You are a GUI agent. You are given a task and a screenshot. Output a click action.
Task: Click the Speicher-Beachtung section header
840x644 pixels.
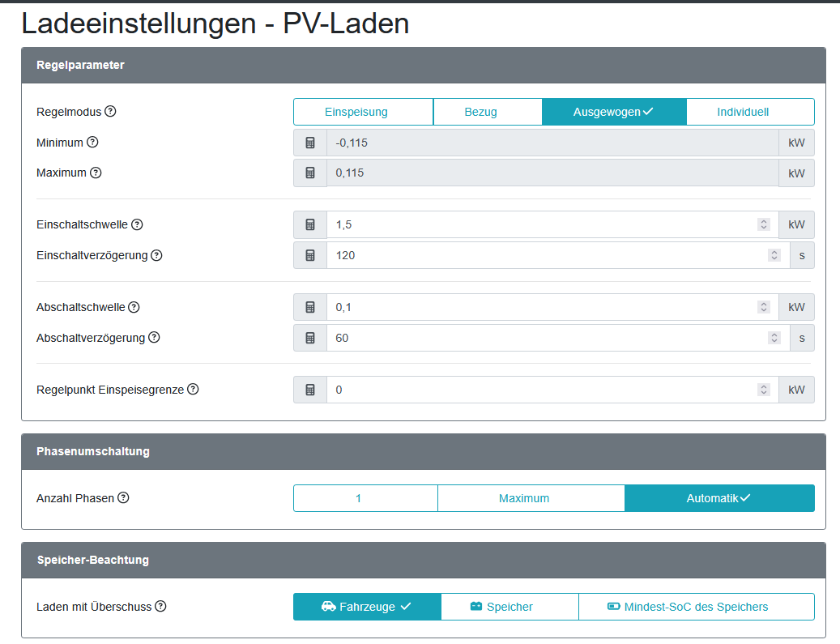pyautogui.click(x=423, y=560)
